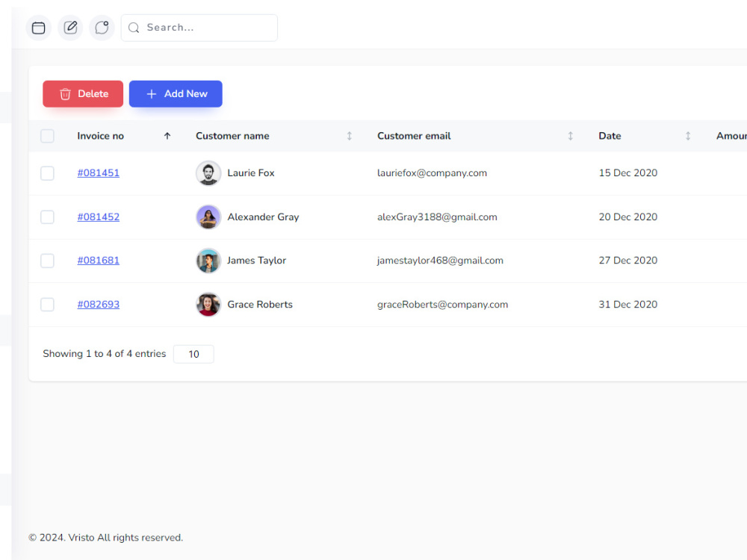The image size is (747, 560).
Task: Click email jamestaylor468@gmail.com
Action: [x=440, y=261]
